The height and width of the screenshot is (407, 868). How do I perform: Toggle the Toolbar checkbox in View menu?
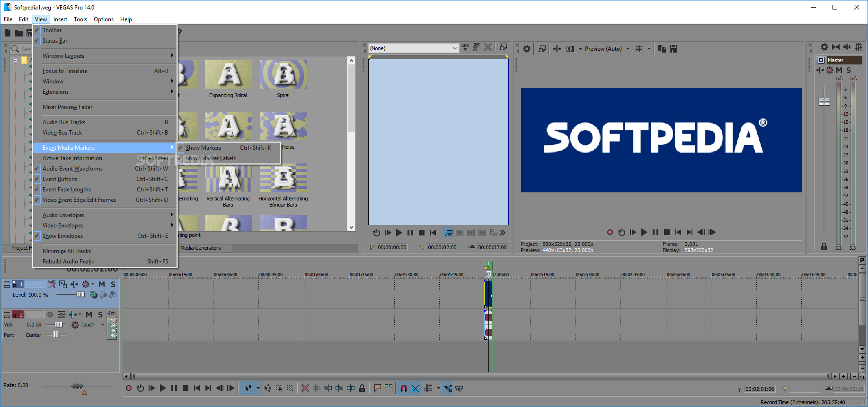pyautogui.click(x=37, y=30)
